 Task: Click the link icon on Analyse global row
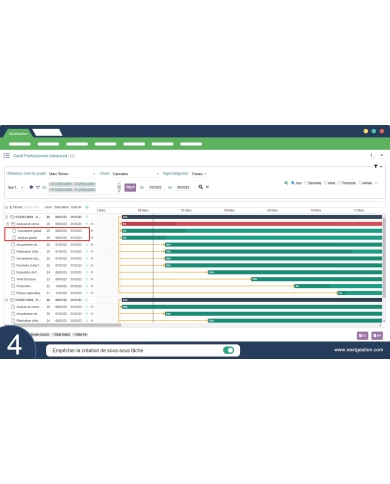coord(92,238)
